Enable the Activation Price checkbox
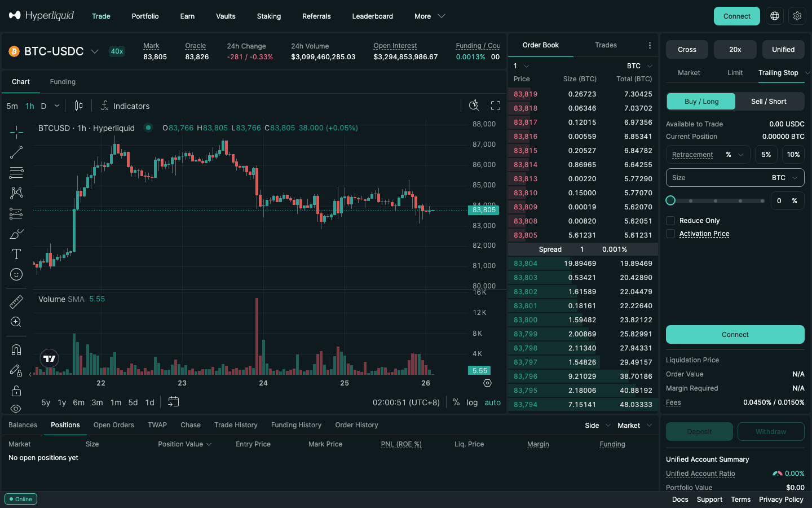This screenshot has height=508, width=812. pos(670,234)
